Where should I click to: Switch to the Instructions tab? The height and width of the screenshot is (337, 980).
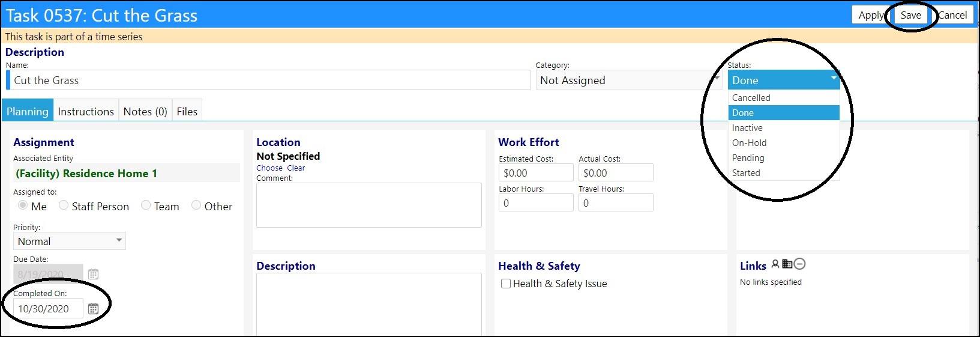click(86, 111)
